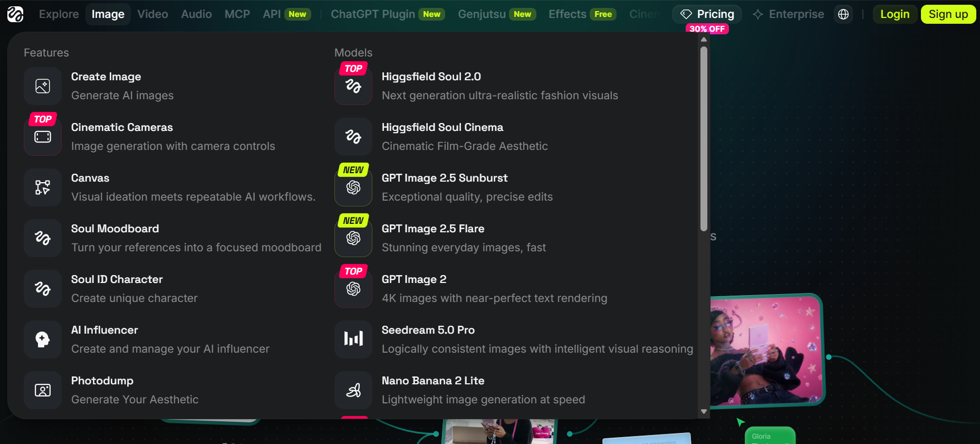
Task: Click "Generate AI images" description text
Action: [x=122, y=96]
